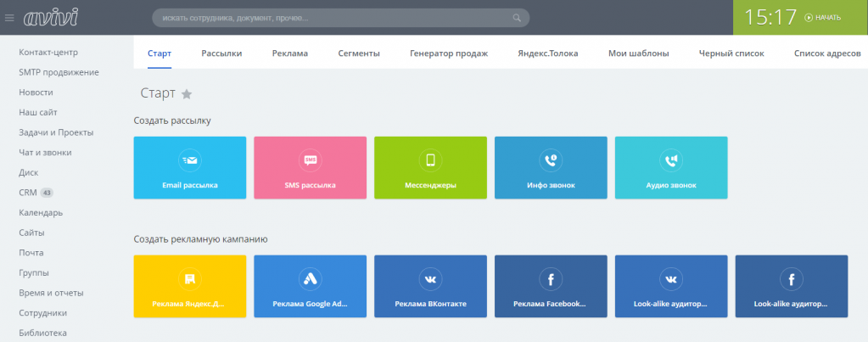The height and width of the screenshot is (342, 868).
Task: Open Чат и звонки in sidebar
Action: coord(45,153)
